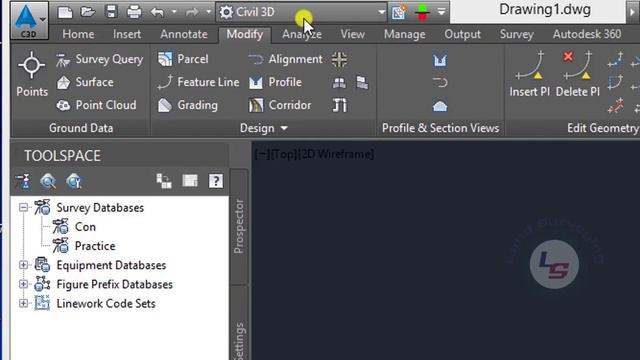The height and width of the screenshot is (360, 640).
Task: Expand the Linework Code Sets node
Action: pos(23,303)
